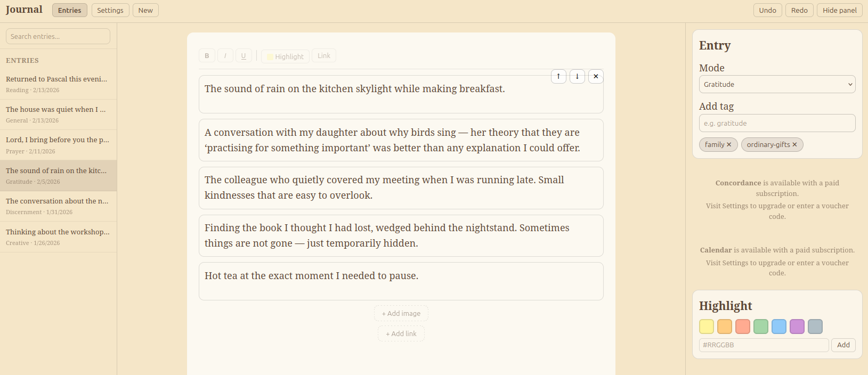Open the Prayer entry from 2/11/2026

(x=58, y=145)
